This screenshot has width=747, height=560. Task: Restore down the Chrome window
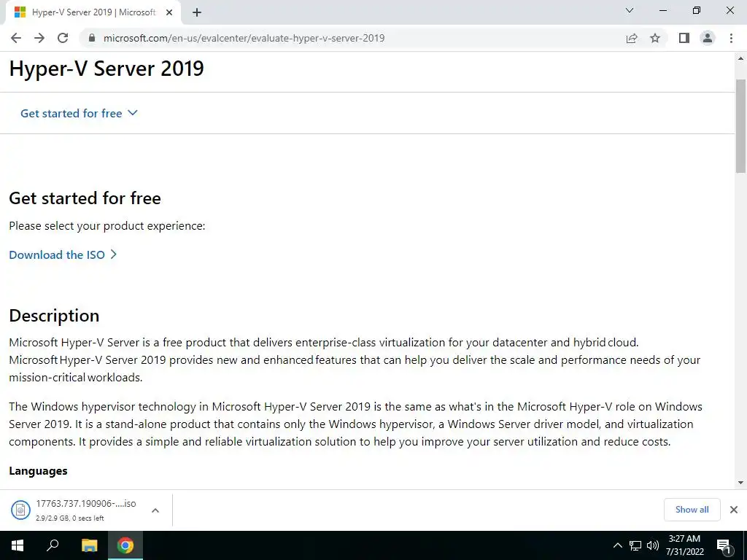(x=697, y=10)
